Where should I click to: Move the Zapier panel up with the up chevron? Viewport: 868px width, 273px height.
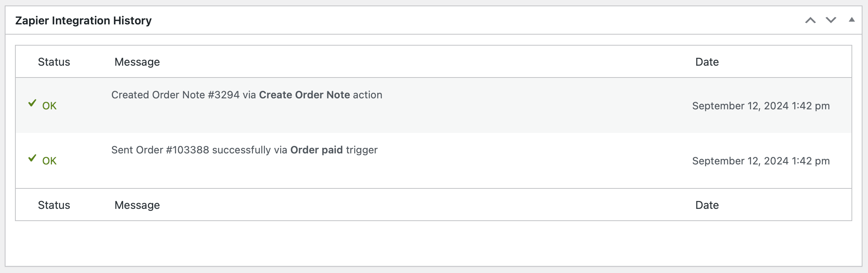pyautogui.click(x=810, y=20)
